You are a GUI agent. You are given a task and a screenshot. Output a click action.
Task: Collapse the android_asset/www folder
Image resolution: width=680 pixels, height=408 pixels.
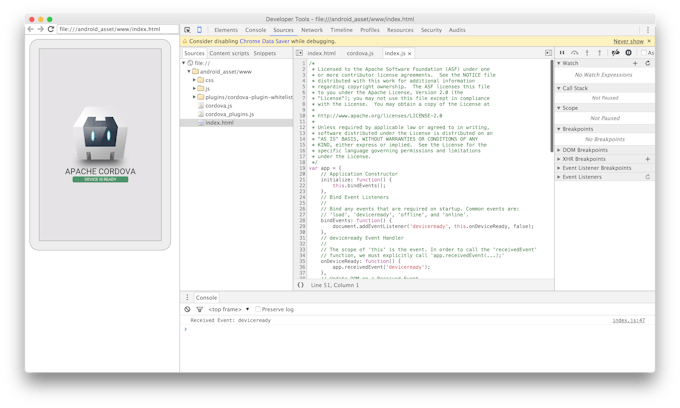[x=189, y=72]
